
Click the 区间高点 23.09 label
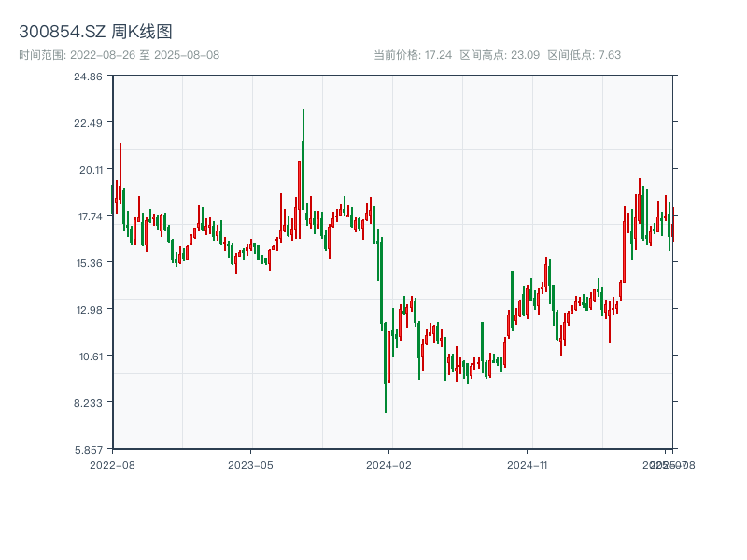pyautogui.click(x=500, y=55)
